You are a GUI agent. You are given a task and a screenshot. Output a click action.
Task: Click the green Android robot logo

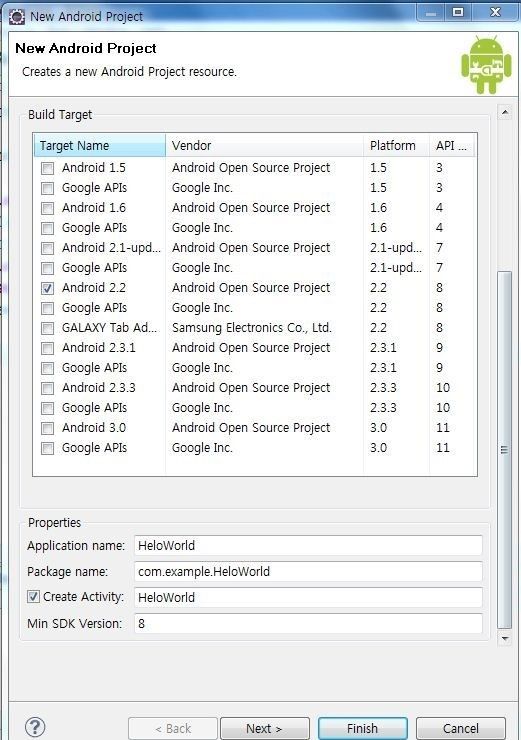coord(486,64)
